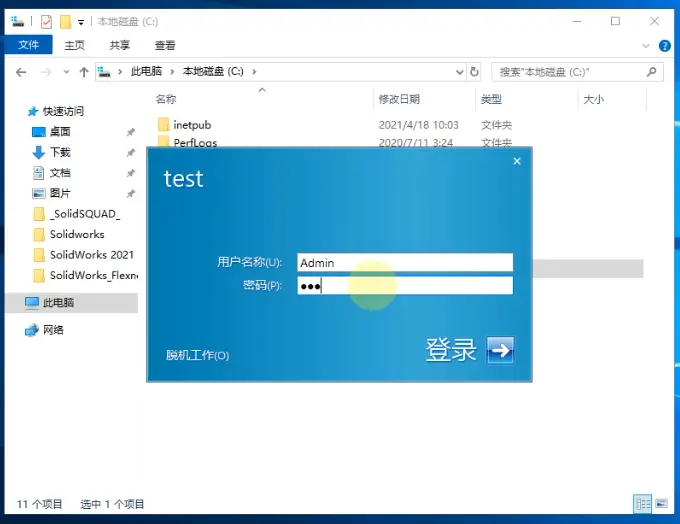
Task: Go up one folder level arrow
Action: (84, 72)
